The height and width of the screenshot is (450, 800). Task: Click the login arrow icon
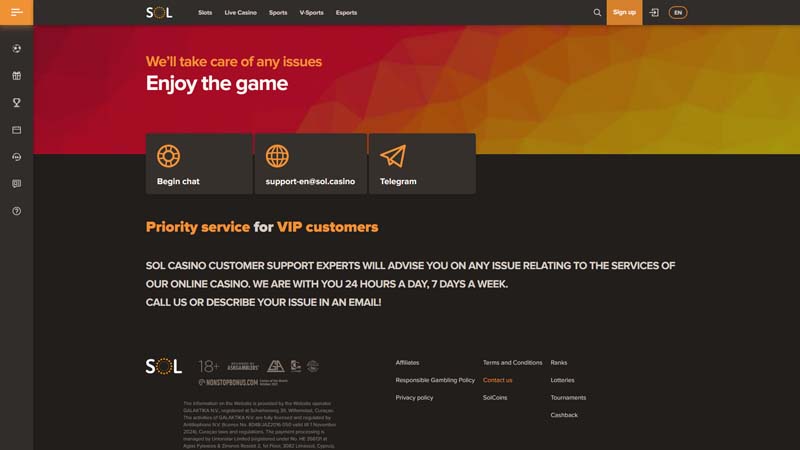click(654, 12)
